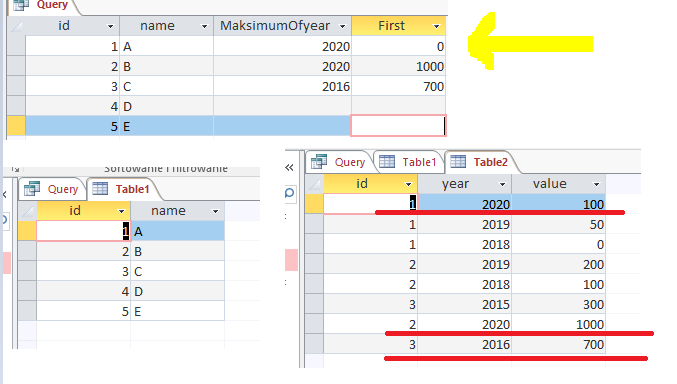Click table icon on left Table1 tab
Image resolution: width=677 pixels, height=384 pixels.
click(100, 189)
